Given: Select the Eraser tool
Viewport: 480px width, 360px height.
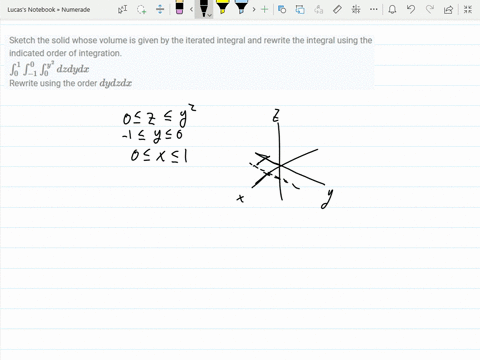Looking at the screenshot, I should [x=179, y=8].
